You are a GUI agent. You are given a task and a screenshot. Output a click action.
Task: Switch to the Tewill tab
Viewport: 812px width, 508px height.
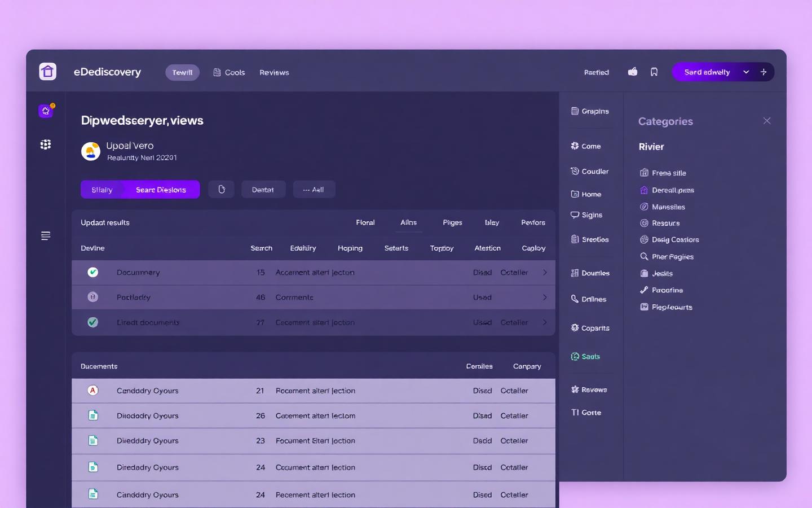point(182,72)
